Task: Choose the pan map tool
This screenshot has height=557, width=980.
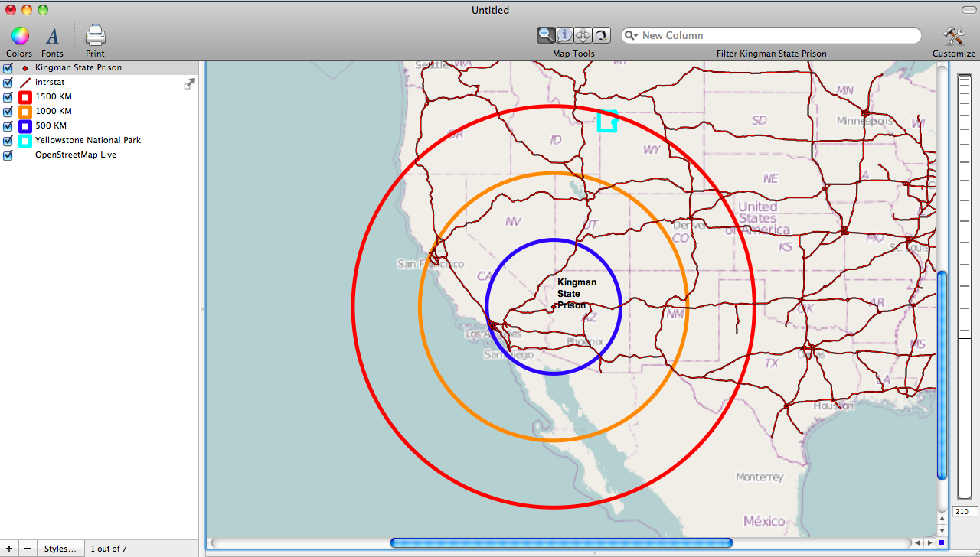Action: [583, 34]
